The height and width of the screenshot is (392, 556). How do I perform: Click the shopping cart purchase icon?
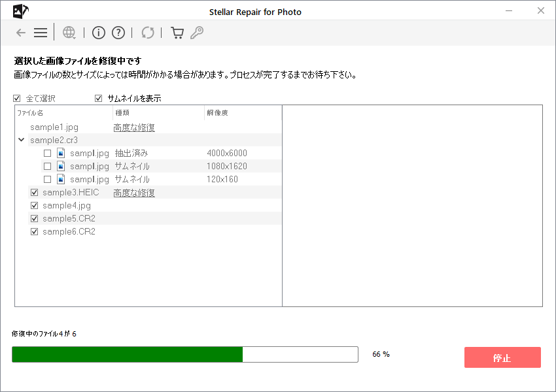(x=177, y=33)
